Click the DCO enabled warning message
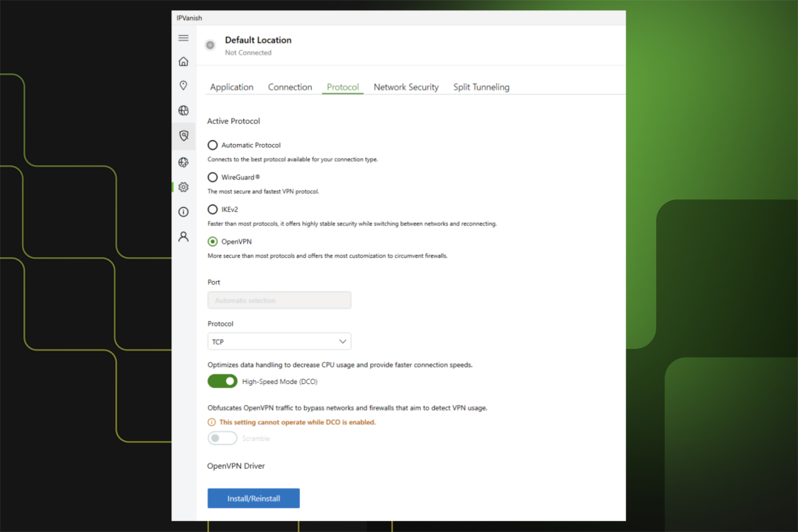Screen dimensions: 798x532 tap(297, 422)
